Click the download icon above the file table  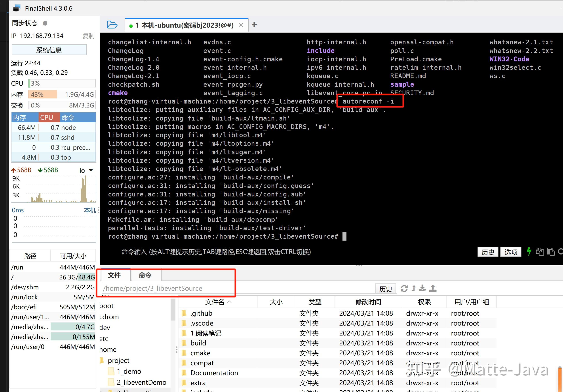coord(422,288)
